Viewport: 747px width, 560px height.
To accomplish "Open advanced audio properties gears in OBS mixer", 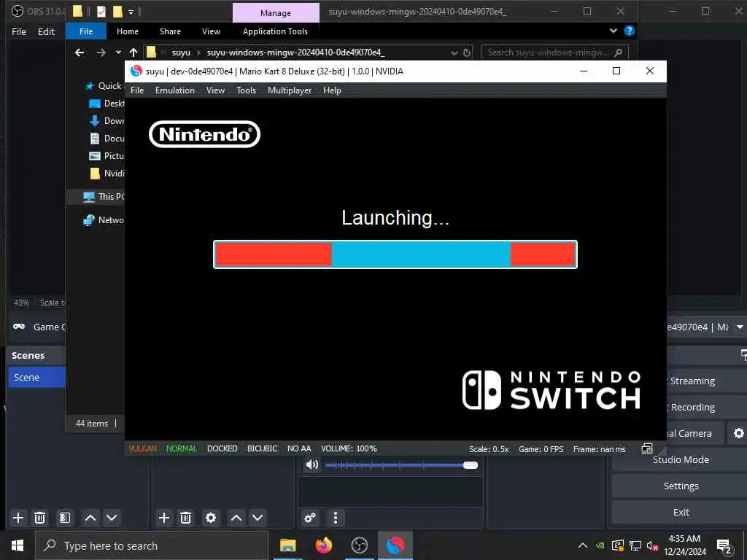I will coord(310,518).
